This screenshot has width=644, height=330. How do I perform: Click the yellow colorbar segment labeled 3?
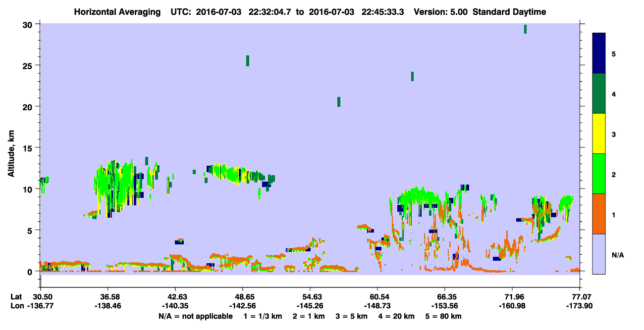point(599,134)
